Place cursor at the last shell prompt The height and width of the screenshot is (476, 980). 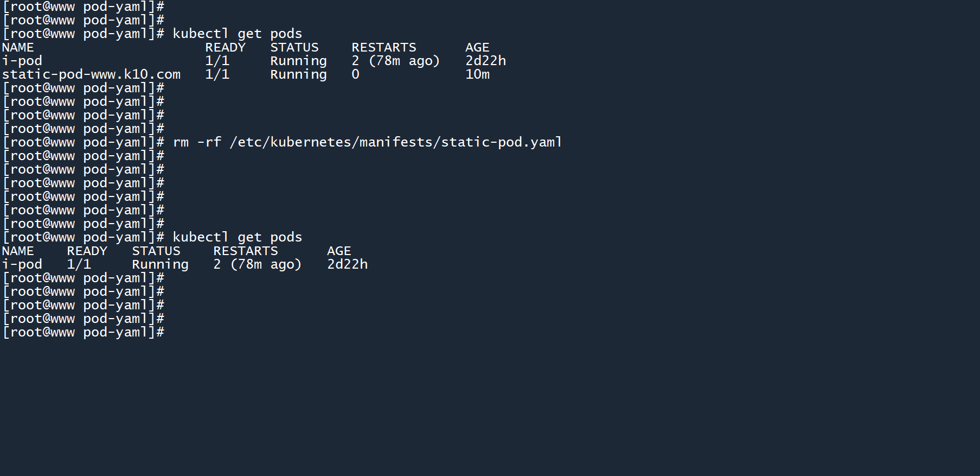click(x=169, y=332)
